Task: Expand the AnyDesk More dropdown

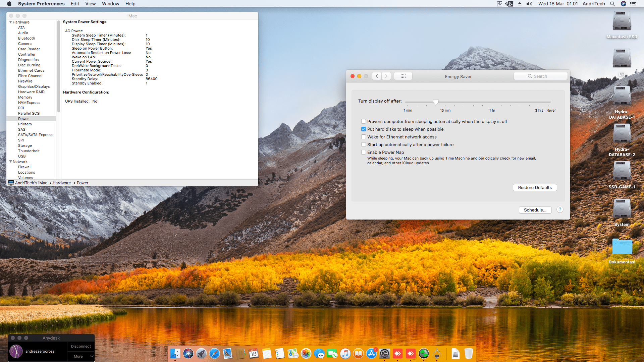Action: [x=81, y=356]
